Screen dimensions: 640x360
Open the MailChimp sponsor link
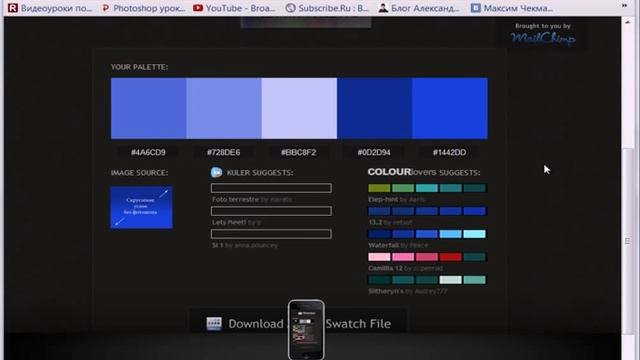pos(543,38)
